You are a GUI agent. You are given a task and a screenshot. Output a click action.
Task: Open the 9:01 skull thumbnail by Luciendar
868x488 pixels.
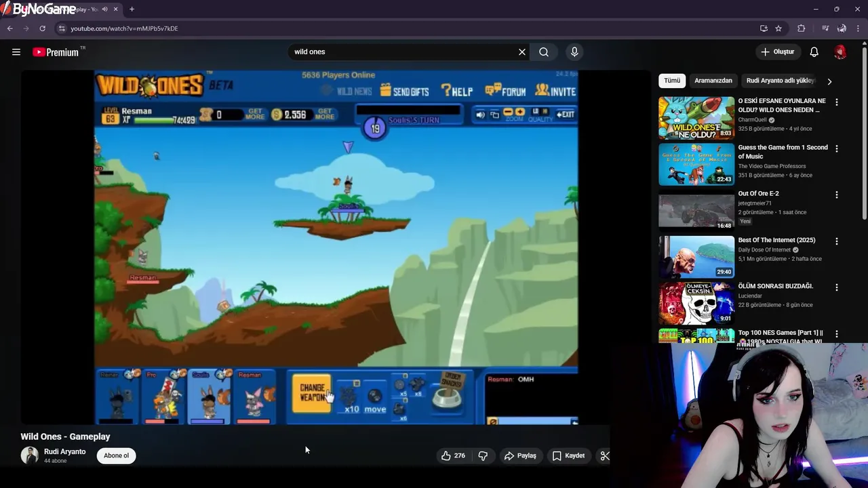pyautogui.click(x=696, y=303)
